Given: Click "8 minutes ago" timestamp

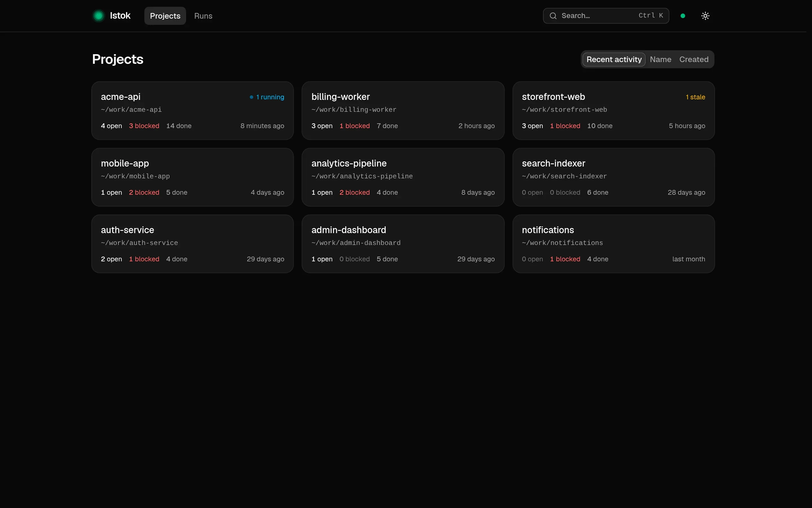Looking at the screenshot, I should (x=262, y=126).
